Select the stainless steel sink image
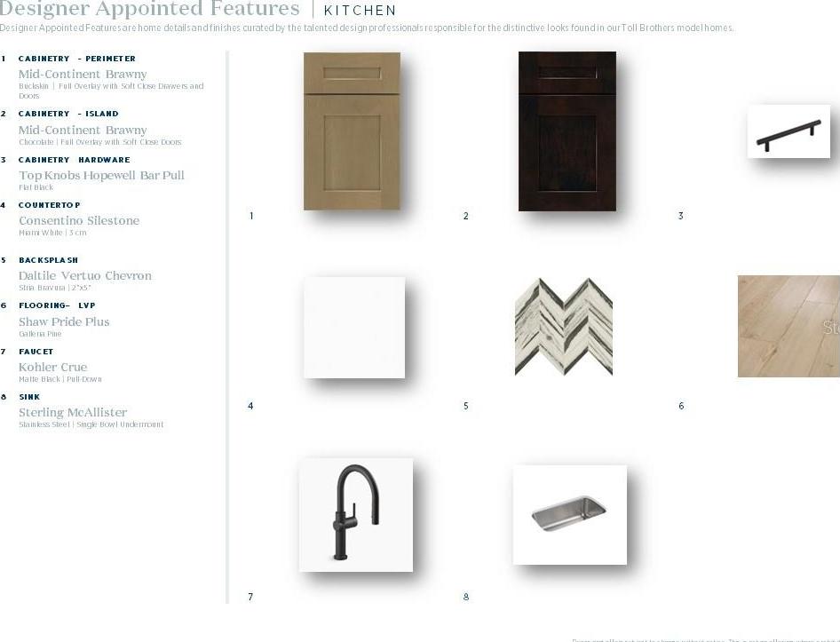This screenshot has height=642, width=840. click(569, 515)
